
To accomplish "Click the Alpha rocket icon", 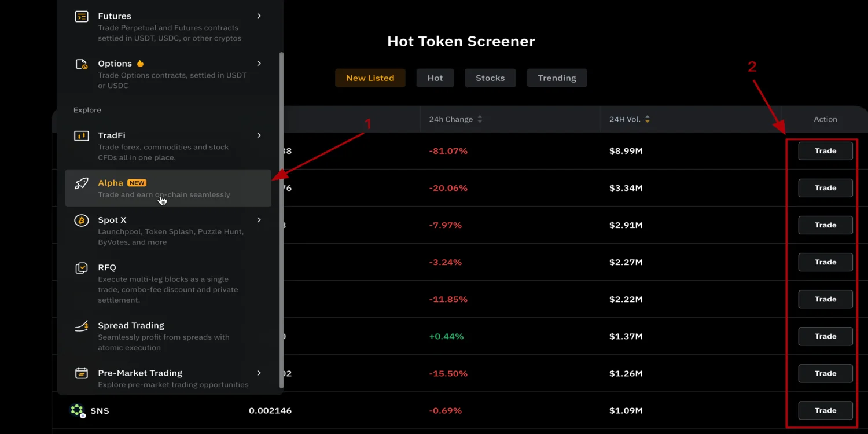I will (x=82, y=183).
